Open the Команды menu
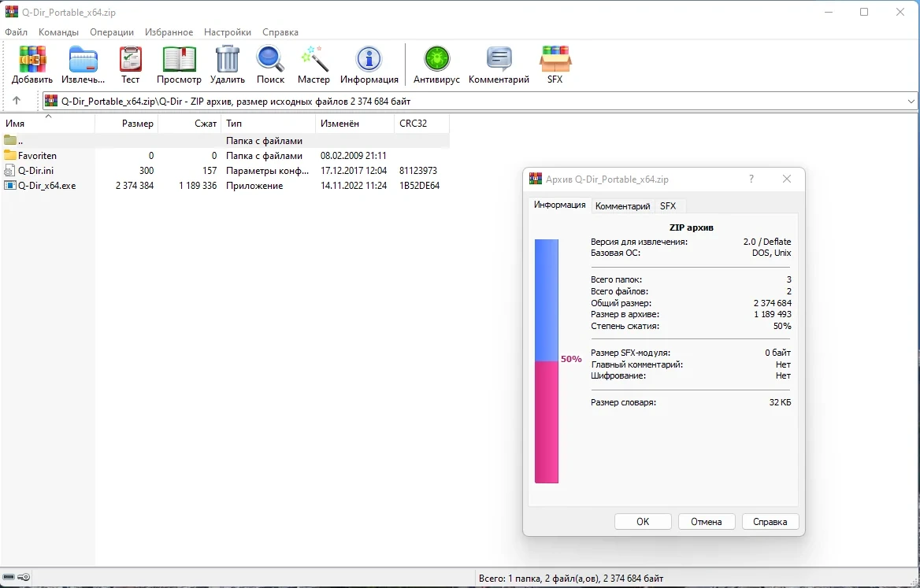This screenshot has width=920, height=588. 58,32
